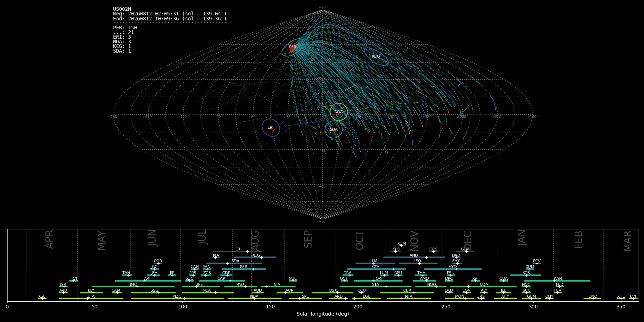The image size is (644, 322).
Task: Click the HYD shower bar in timeline
Action: pos(453,269)
